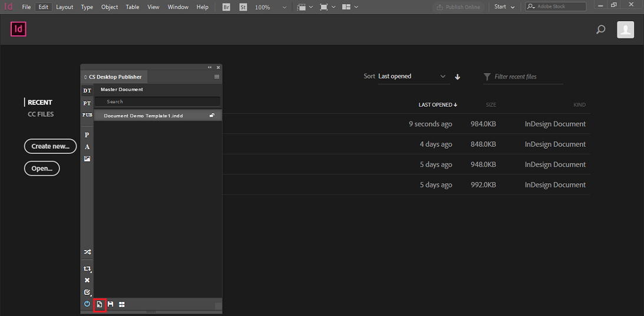Click the panel's bottom resize grip
This screenshot has height=316, width=644.
click(x=151, y=312)
